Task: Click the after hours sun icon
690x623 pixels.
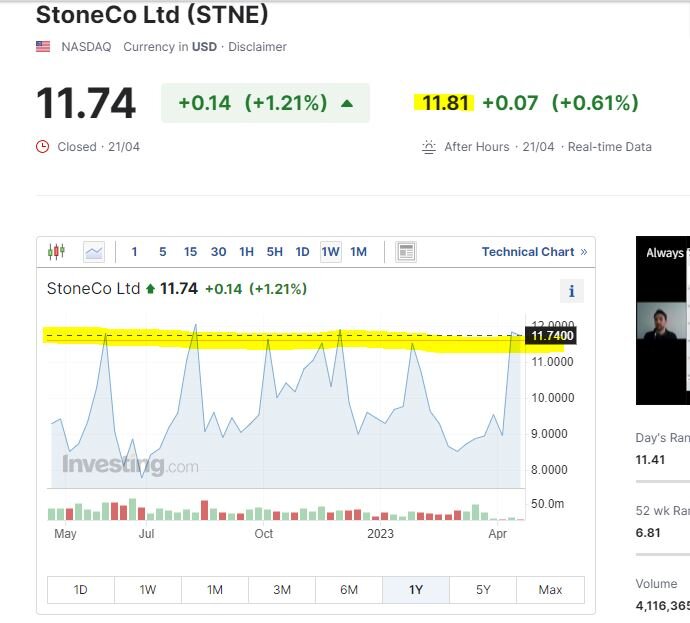Action: [429, 147]
